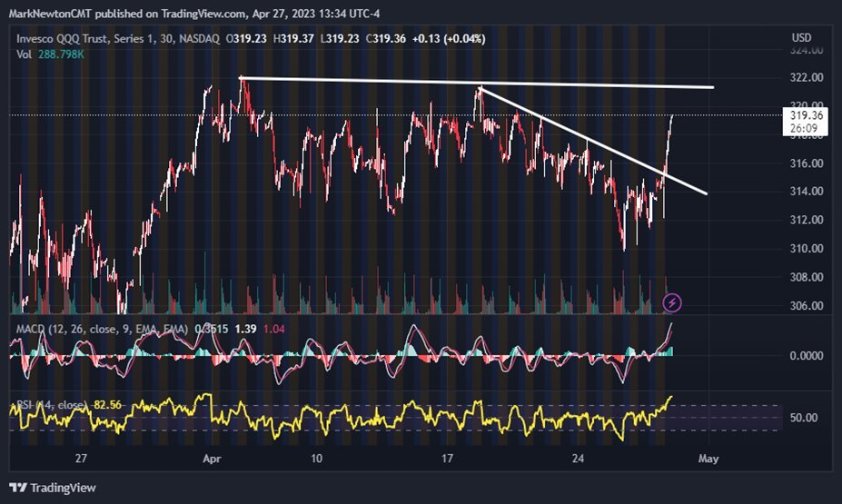Click the 316.00 price axis label
Image resolution: width=842 pixels, height=504 pixels.
point(806,163)
